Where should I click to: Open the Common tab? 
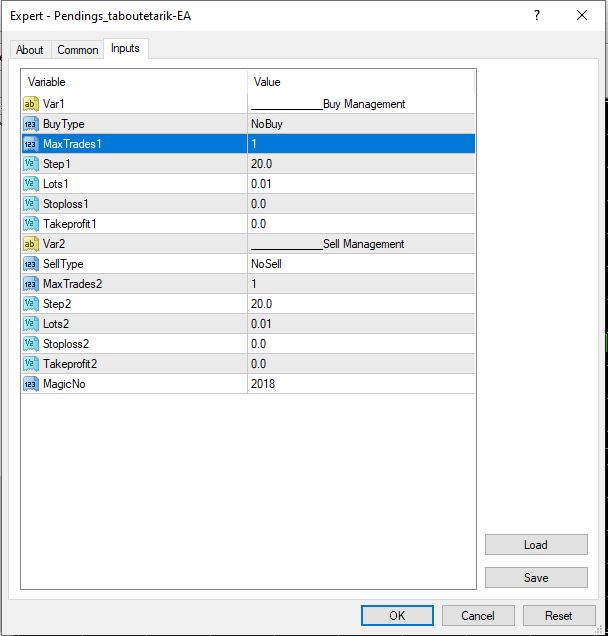pyautogui.click(x=78, y=50)
